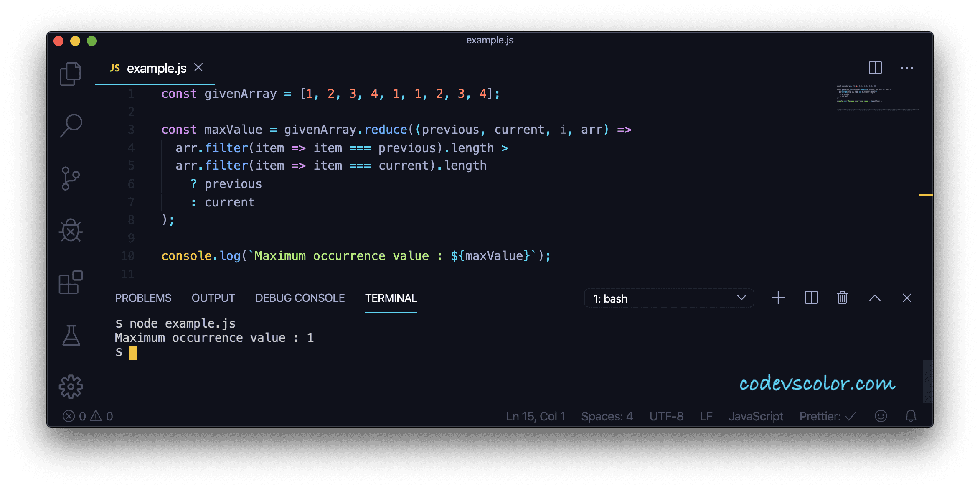Change language mode JavaScript in status bar
Screen dimensions: 980x489
point(756,416)
